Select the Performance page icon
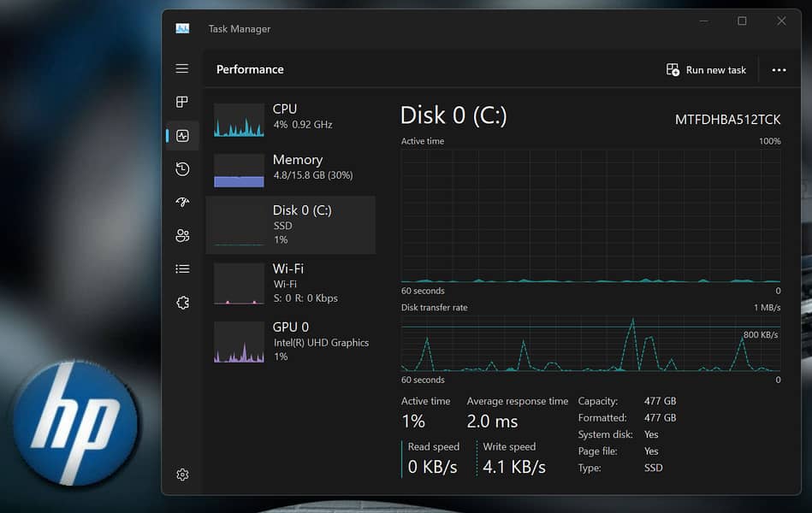812x513 pixels. tap(182, 135)
